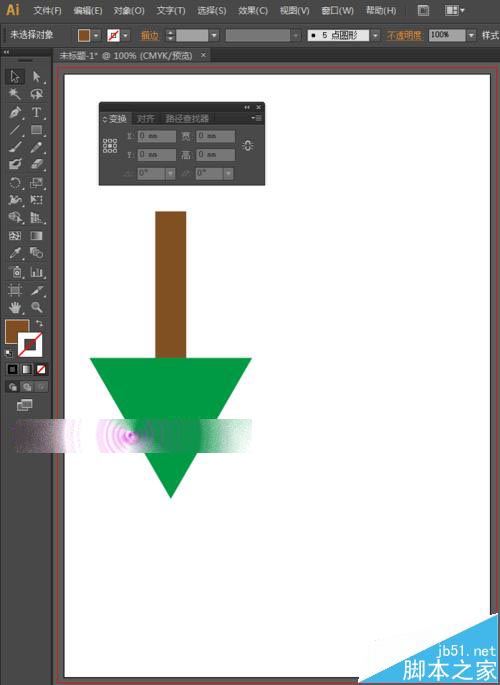The width and height of the screenshot is (500, 685).
Task: Select the Slice tool
Action: [36, 290]
